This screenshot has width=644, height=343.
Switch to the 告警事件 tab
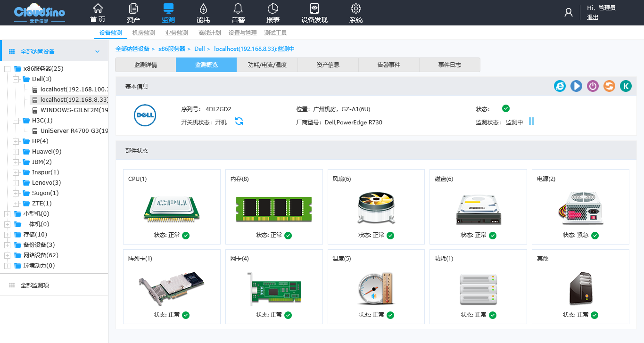[x=388, y=65]
